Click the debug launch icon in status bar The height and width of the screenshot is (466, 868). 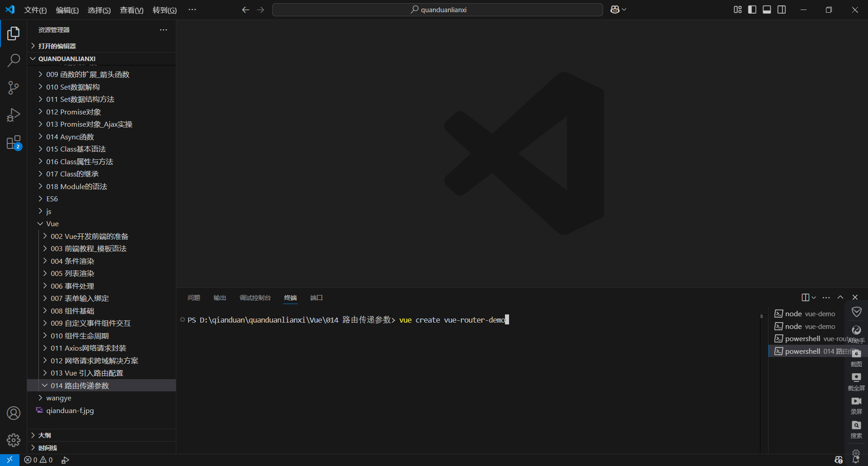(x=66, y=460)
